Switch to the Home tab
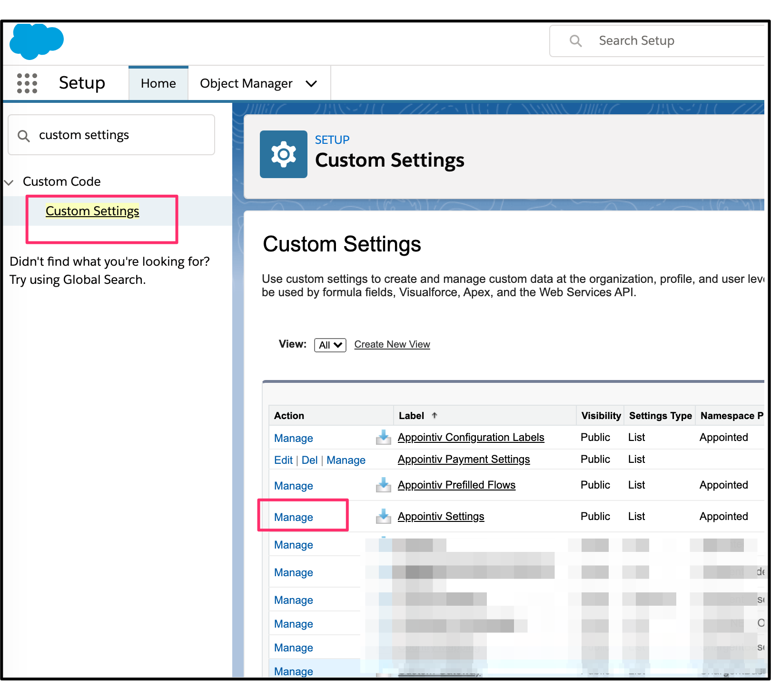Image resolution: width=771 pixels, height=700 pixels. [x=158, y=83]
